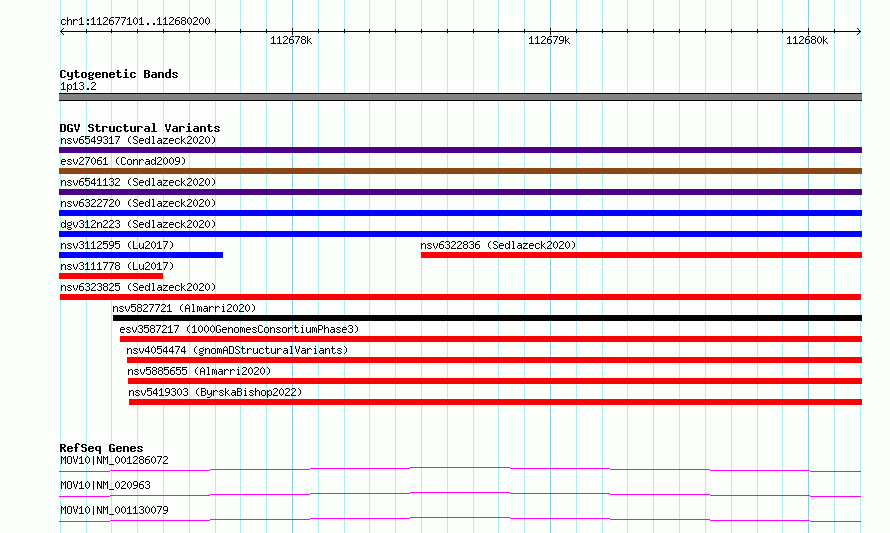Click the right arrow end of ruler
The width and height of the screenshot is (890, 533).
point(859,31)
